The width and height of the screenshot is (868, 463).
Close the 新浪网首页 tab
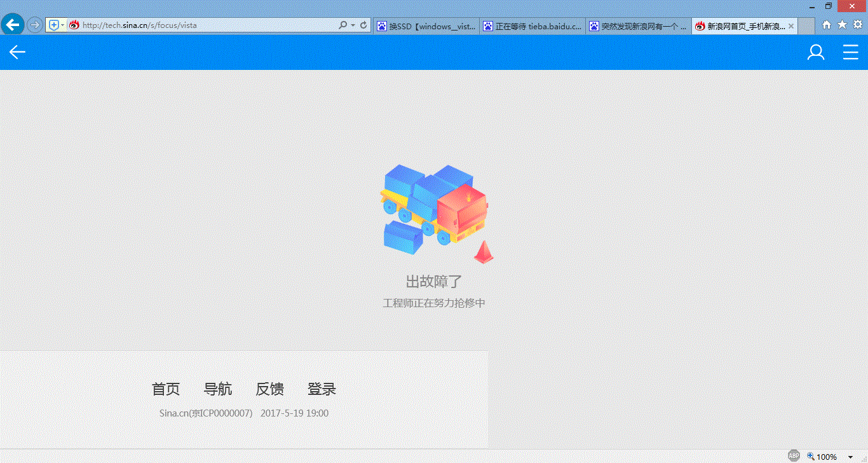click(791, 26)
